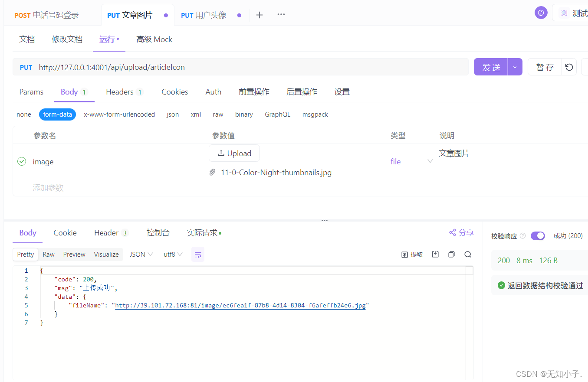
Task: Click the 文章图片 description cell
Action: click(454, 153)
